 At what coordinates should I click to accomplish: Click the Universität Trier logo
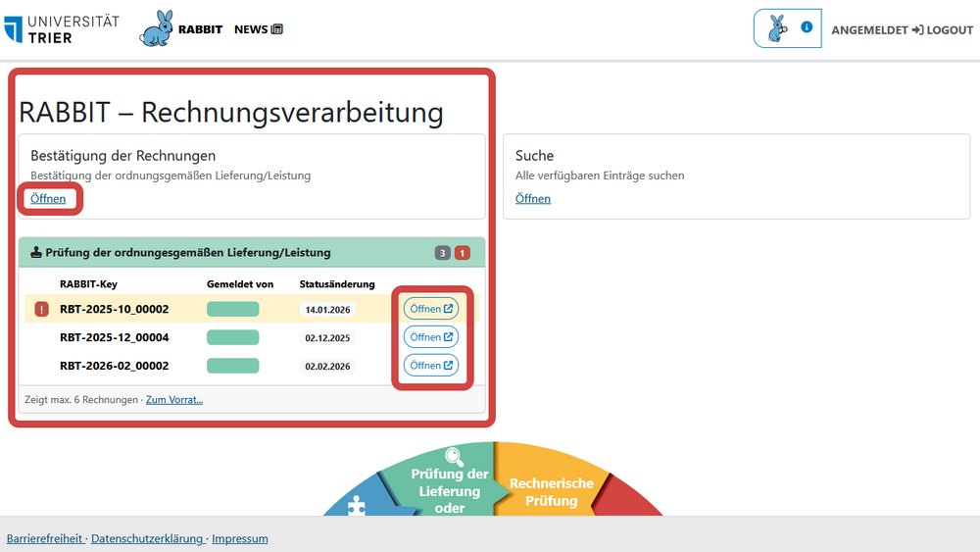61,29
